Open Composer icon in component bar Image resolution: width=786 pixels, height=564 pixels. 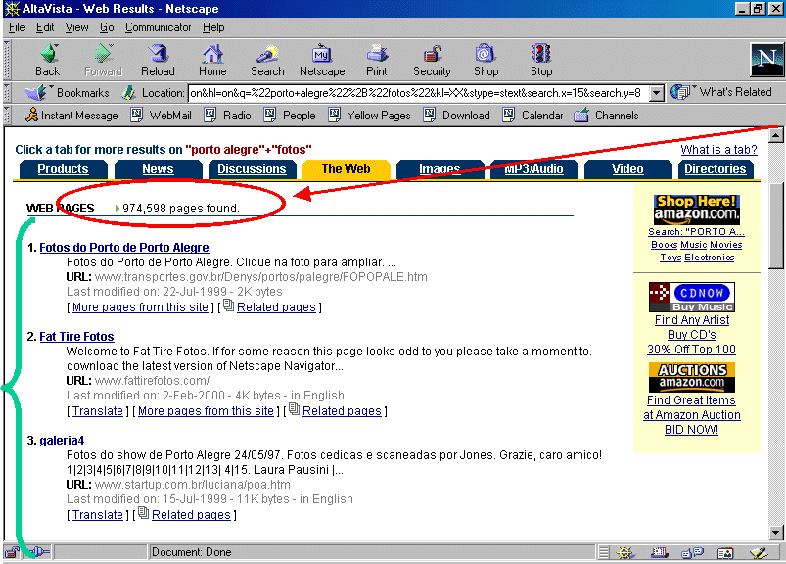tap(759, 552)
